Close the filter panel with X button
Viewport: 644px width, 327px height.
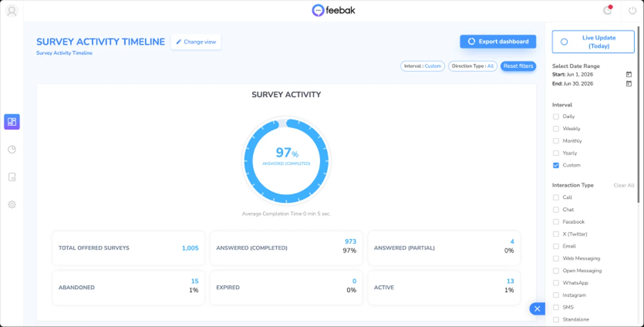tap(537, 309)
